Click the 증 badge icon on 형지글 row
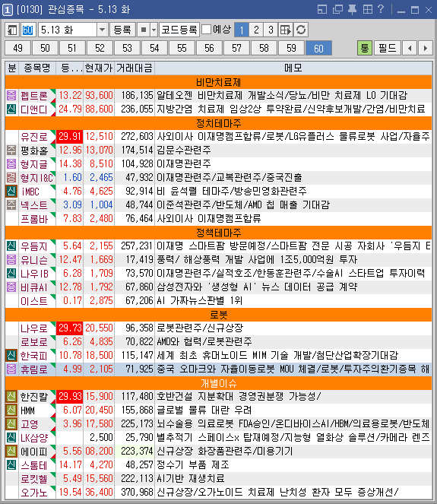 coord(11,164)
